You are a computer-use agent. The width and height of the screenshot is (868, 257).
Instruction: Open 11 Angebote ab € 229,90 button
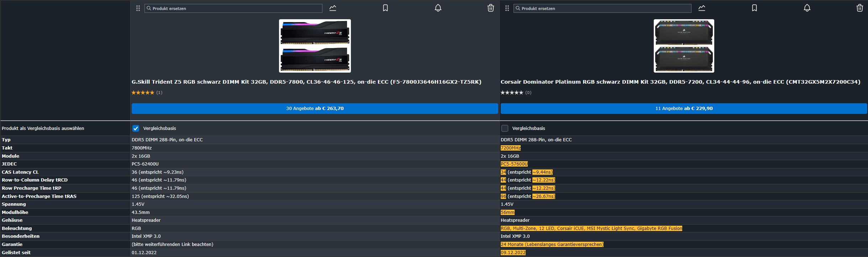[684, 109]
